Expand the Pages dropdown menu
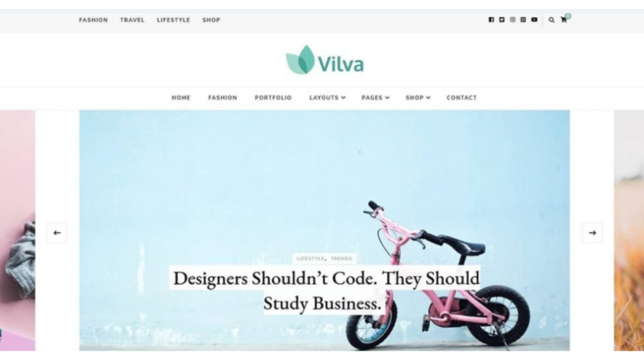644x362 pixels. pyautogui.click(x=375, y=97)
